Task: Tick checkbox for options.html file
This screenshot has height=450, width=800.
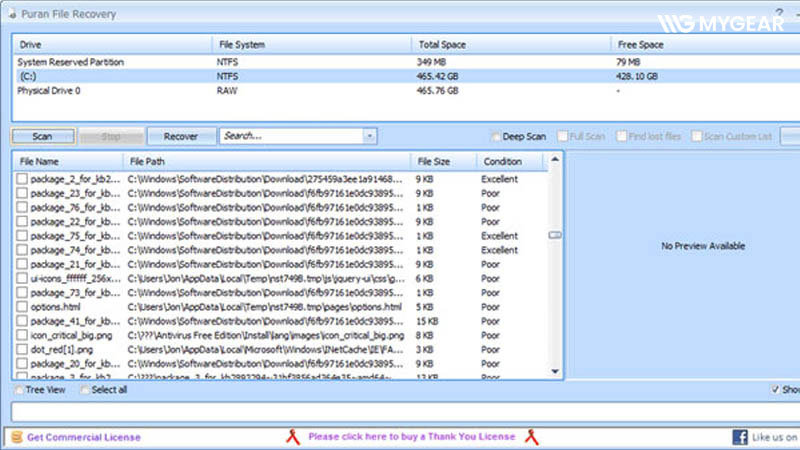Action: pos(21,306)
